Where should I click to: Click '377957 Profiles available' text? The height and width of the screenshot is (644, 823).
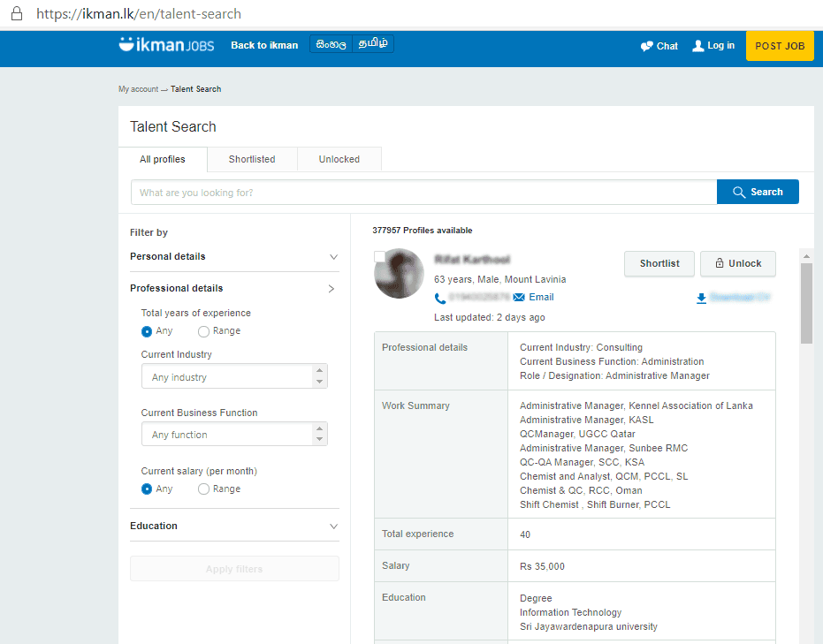tap(422, 231)
